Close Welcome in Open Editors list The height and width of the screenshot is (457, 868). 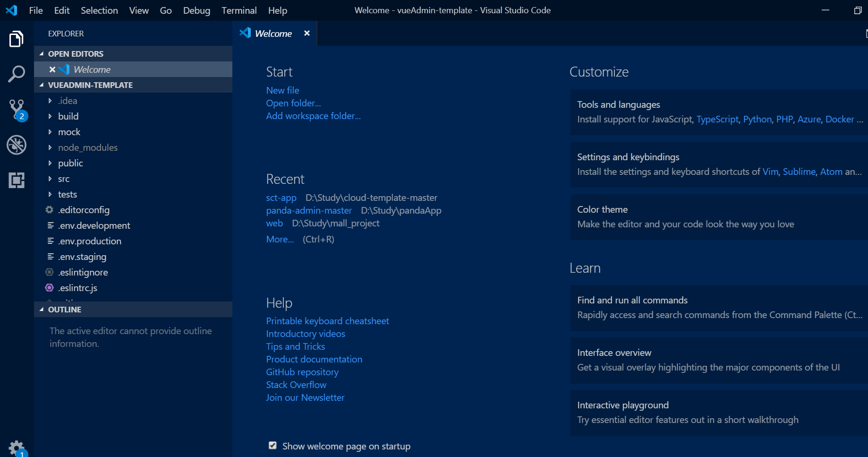pos(52,69)
